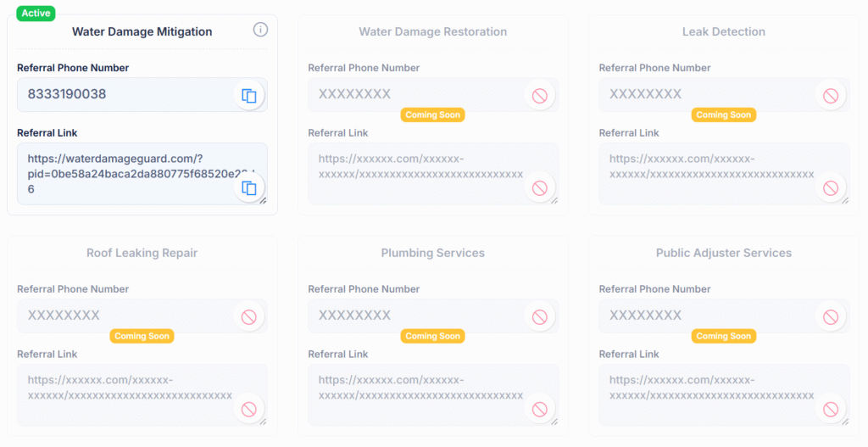
Task: Open Water Damage Mitigation info icon
Action: (260, 30)
